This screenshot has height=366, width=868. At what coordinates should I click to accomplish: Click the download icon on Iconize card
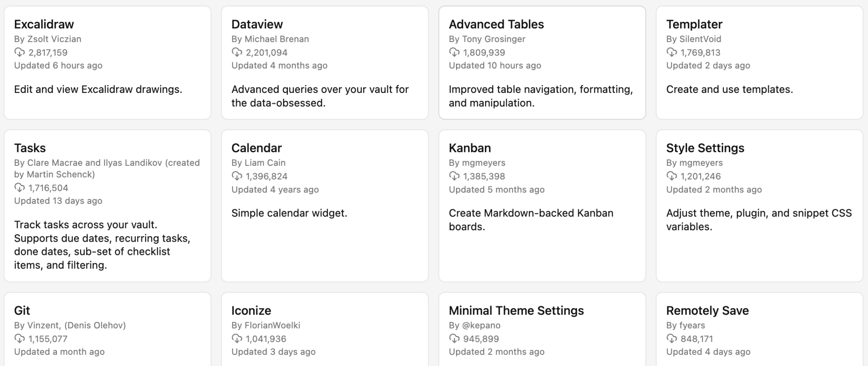coord(236,339)
